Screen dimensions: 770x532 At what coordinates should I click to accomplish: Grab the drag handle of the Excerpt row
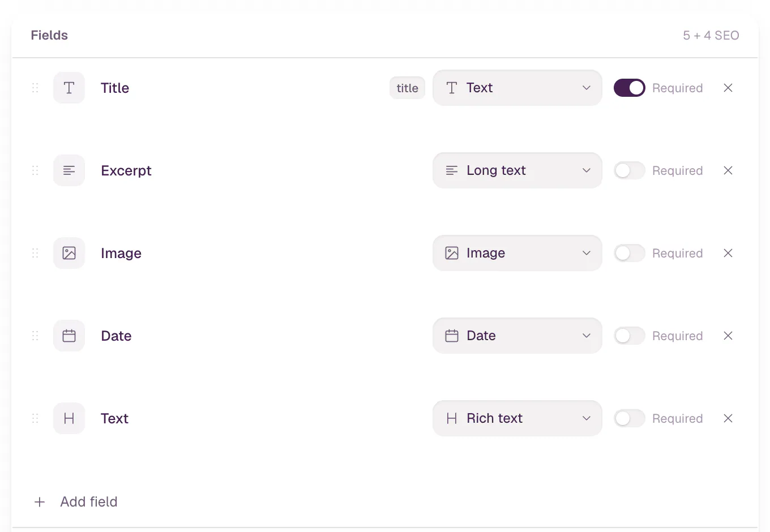[x=35, y=170]
